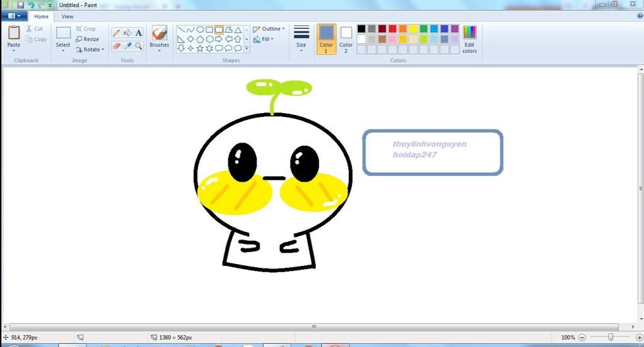Choose the plain Rectangle shape

pyautogui.click(x=209, y=30)
